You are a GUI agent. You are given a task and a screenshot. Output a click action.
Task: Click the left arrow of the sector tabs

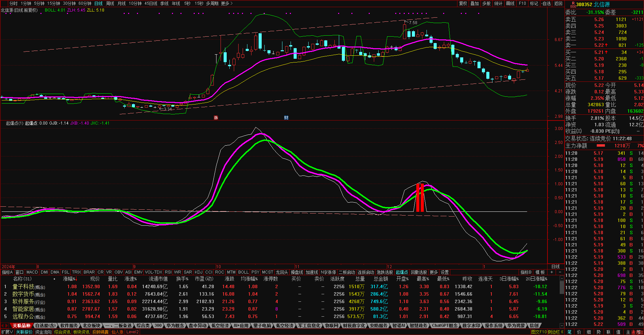pos(3,325)
